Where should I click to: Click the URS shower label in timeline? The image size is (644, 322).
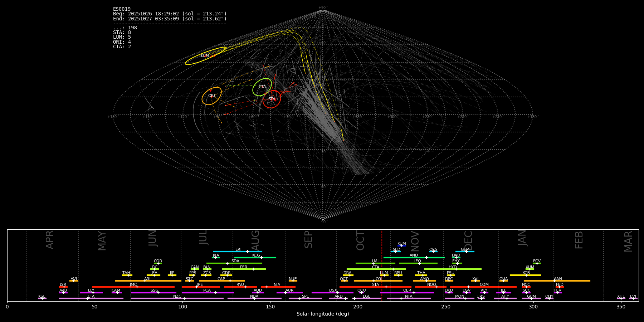[481, 297]
